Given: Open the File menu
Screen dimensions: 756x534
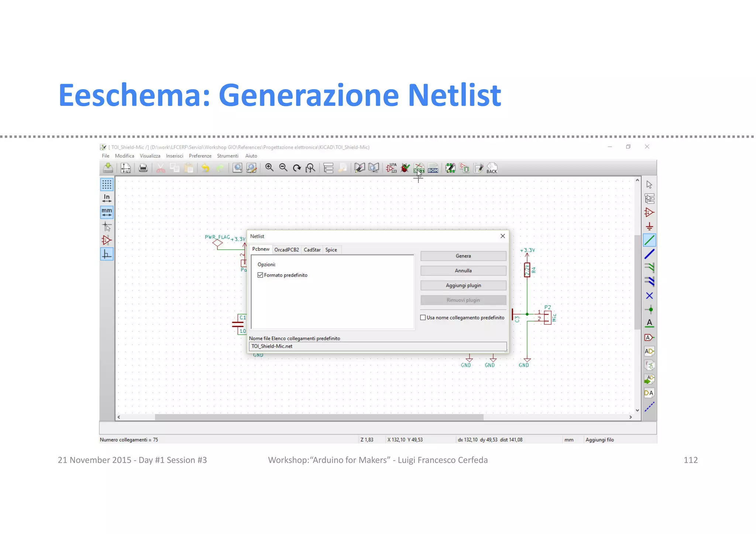Looking at the screenshot, I should 106,156.
